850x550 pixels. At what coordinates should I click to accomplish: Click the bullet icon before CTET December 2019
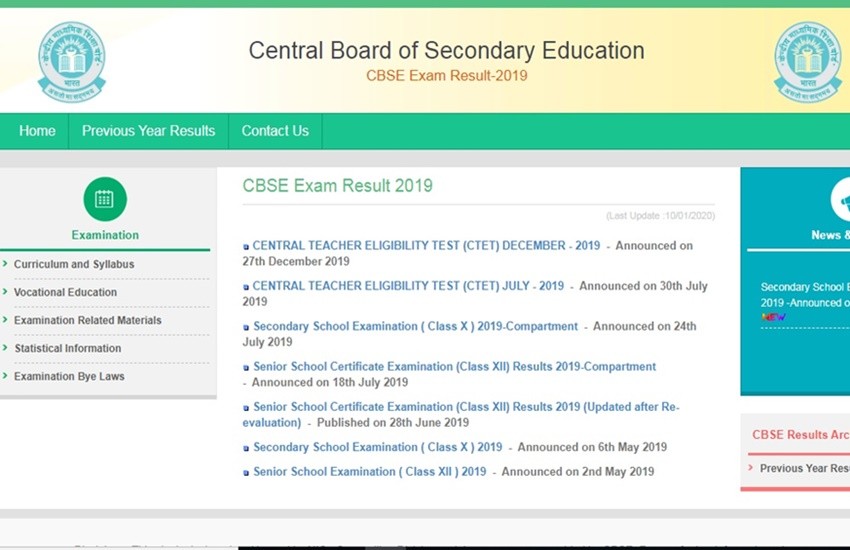point(246,246)
